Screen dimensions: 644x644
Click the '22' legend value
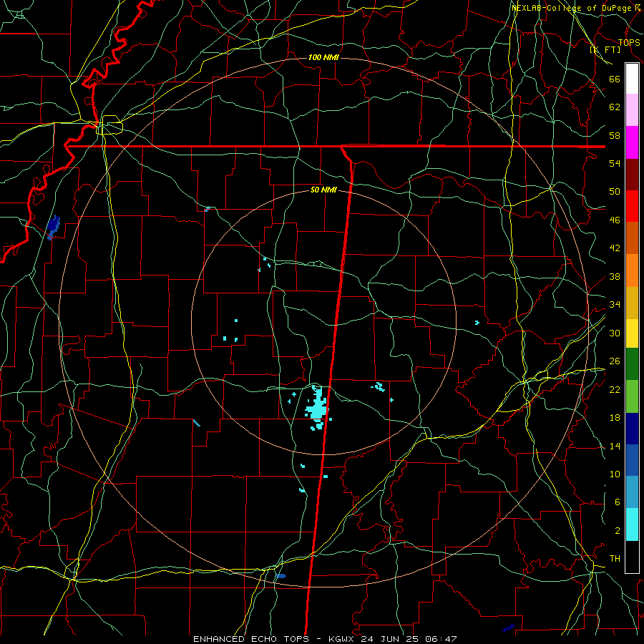[x=615, y=389]
